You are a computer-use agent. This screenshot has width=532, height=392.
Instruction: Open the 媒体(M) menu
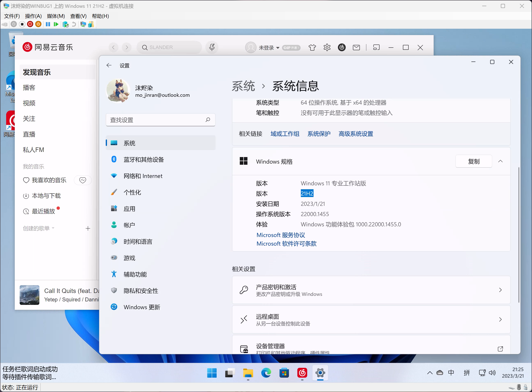pos(56,16)
